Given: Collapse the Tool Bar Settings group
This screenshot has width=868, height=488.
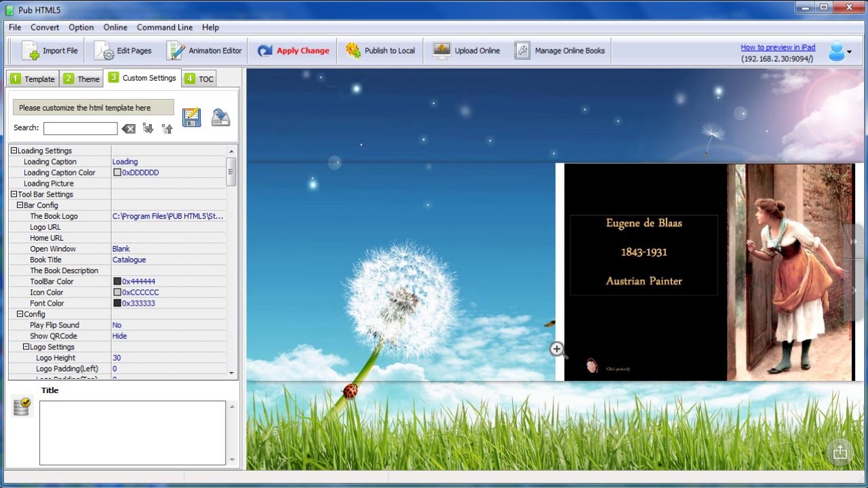Looking at the screenshot, I should point(14,194).
